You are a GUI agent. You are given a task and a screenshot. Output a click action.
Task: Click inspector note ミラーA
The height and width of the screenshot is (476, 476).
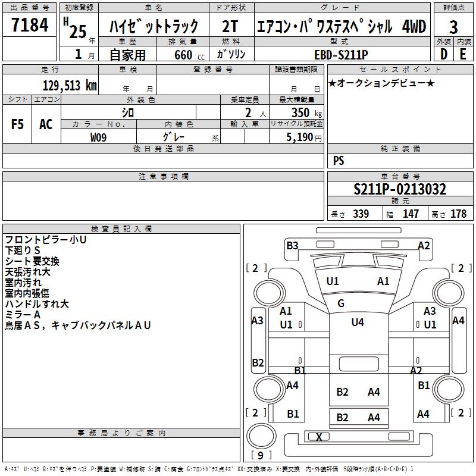23,315
